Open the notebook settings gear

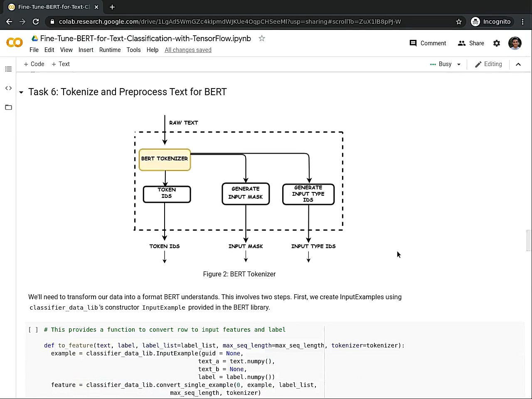(497, 43)
